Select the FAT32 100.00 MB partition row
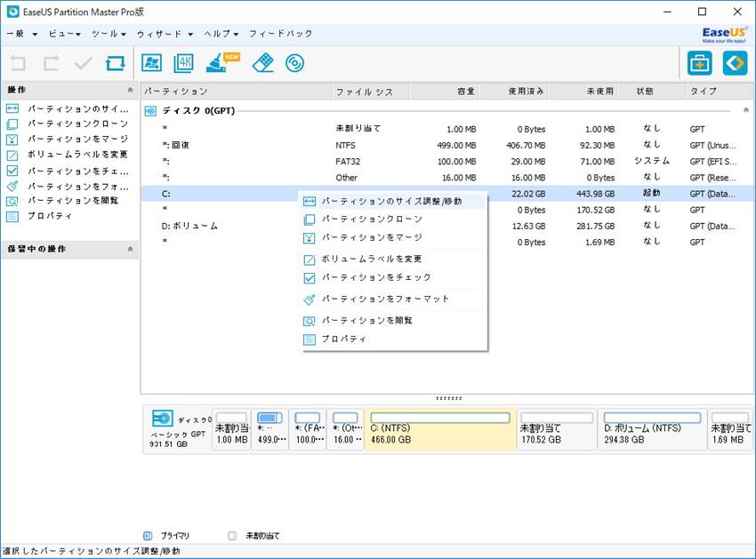This screenshot has width=756, height=559. [447, 162]
